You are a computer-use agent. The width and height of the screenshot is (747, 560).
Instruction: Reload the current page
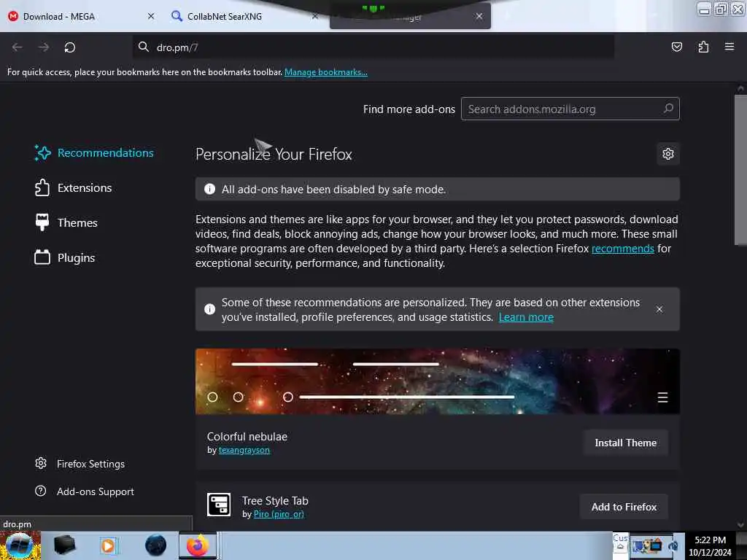coord(70,47)
